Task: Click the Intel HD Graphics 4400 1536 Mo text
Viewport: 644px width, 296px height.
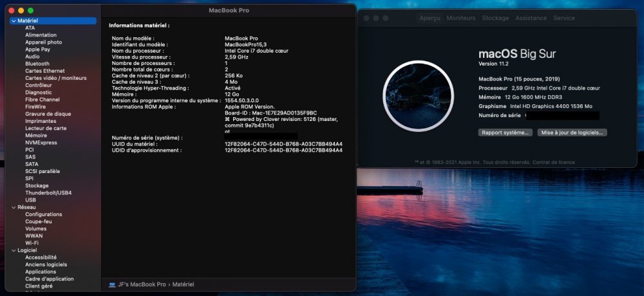Action: 551,106
